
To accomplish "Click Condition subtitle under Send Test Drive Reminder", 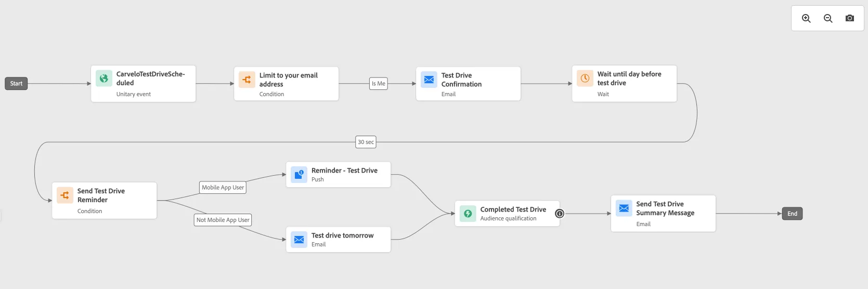I will point(89,211).
